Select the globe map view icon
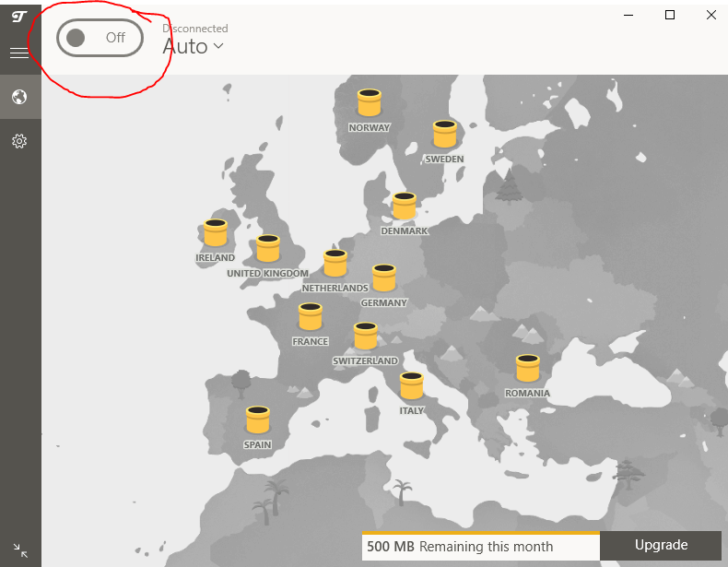728x567 pixels. click(19, 97)
